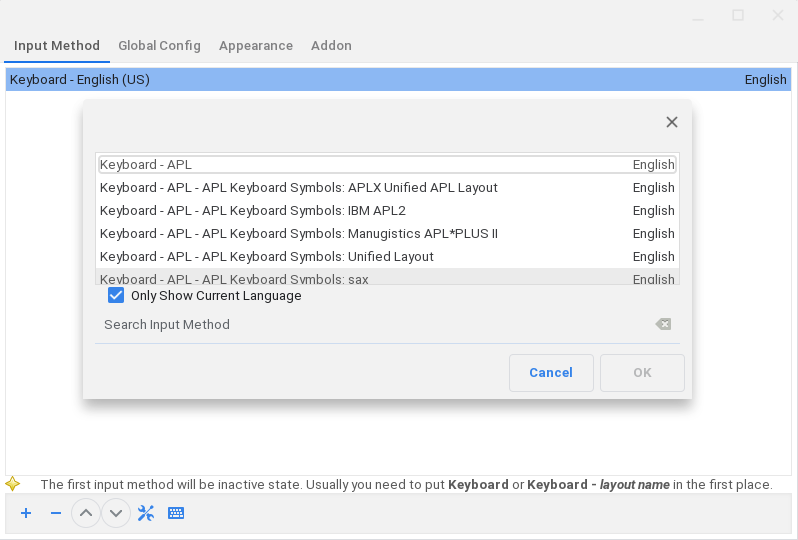The width and height of the screenshot is (798, 540).
Task: Click the remove input method minus icon
Action: click(56, 513)
